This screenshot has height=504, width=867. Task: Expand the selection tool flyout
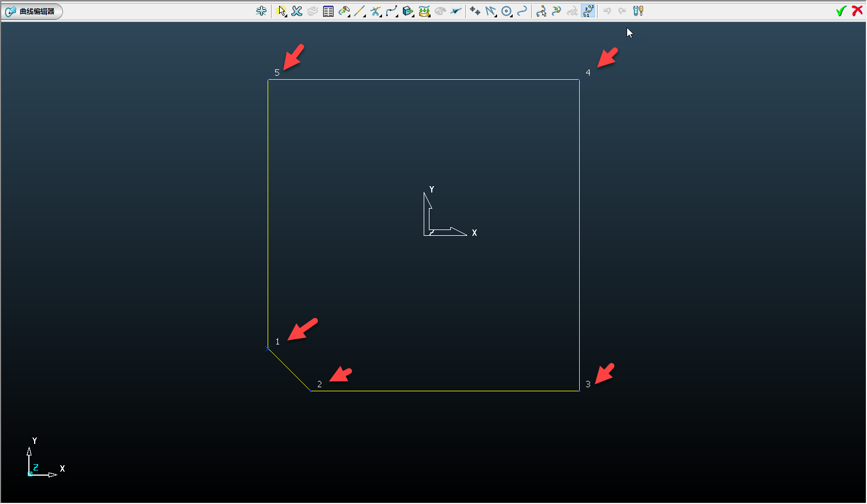click(287, 15)
